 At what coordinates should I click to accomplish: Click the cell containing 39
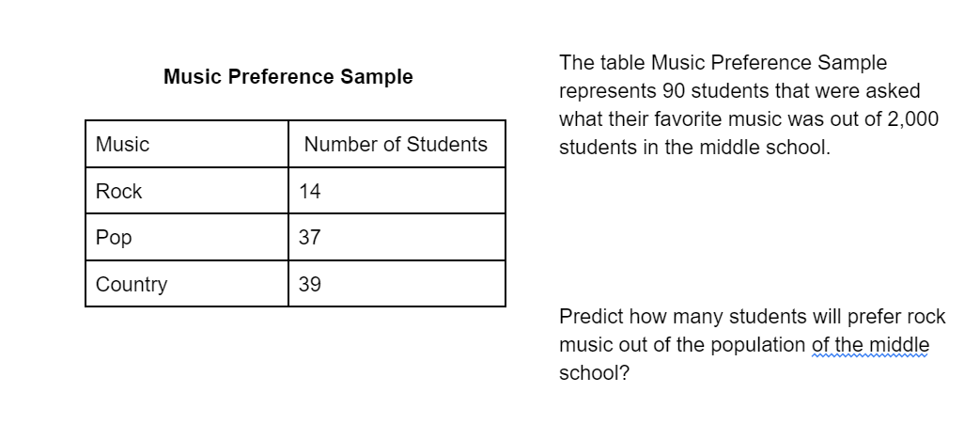click(397, 284)
